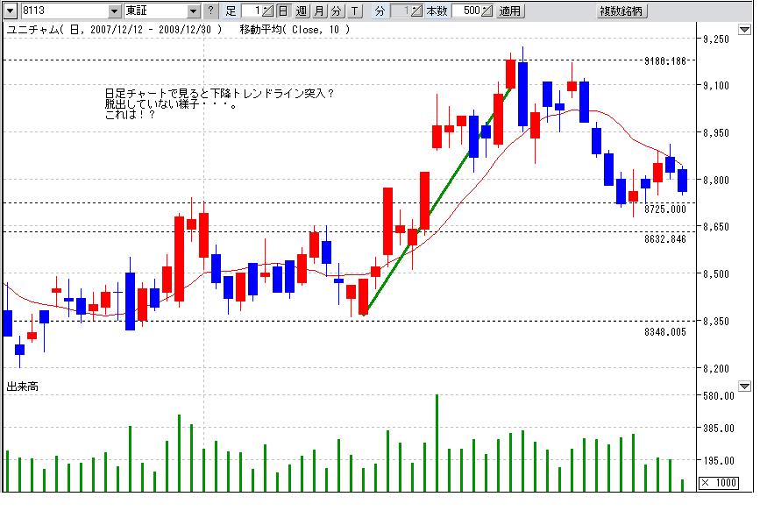Open the 足 period count spinner
Screen dimensions: 767x532
click(x=268, y=11)
